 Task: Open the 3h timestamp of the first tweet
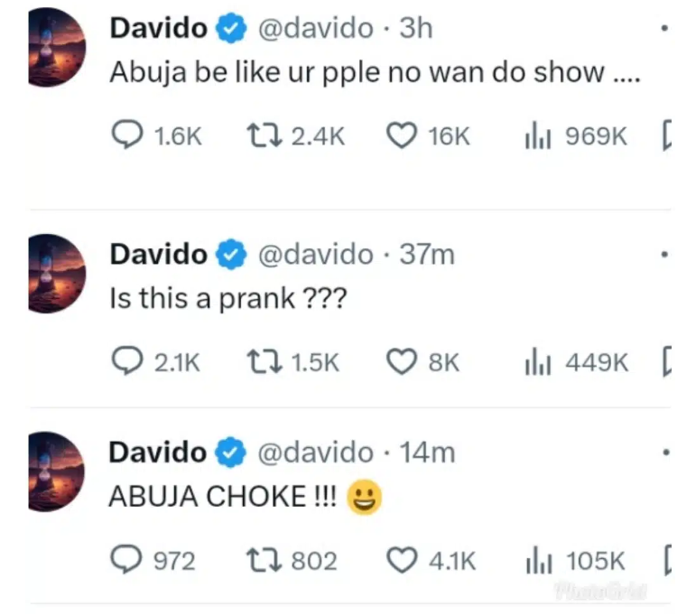415,28
